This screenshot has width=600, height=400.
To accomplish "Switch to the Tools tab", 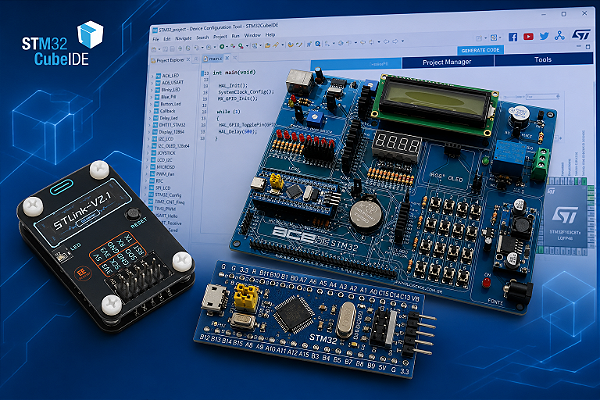I will click(x=543, y=59).
